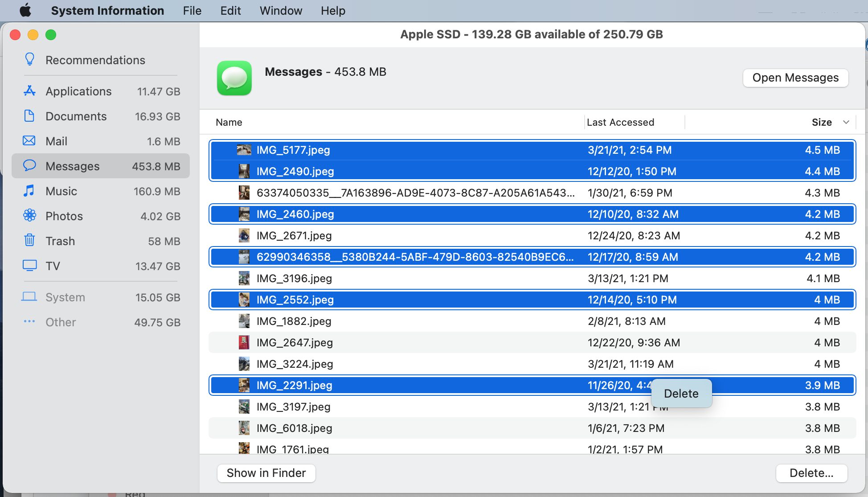
Task: Click the IMG_1761.jpeg file name
Action: [x=293, y=448]
